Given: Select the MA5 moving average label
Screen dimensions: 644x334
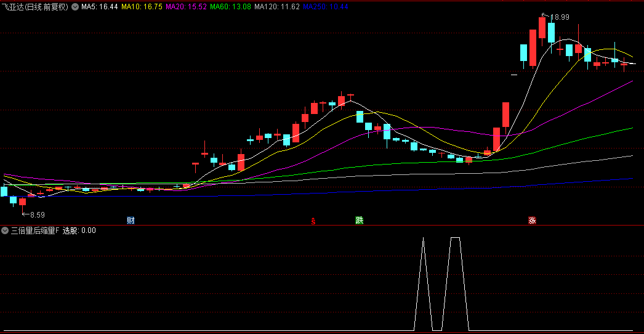Looking at the screenshot, I should pyautogui.click(x=100, y=7).
